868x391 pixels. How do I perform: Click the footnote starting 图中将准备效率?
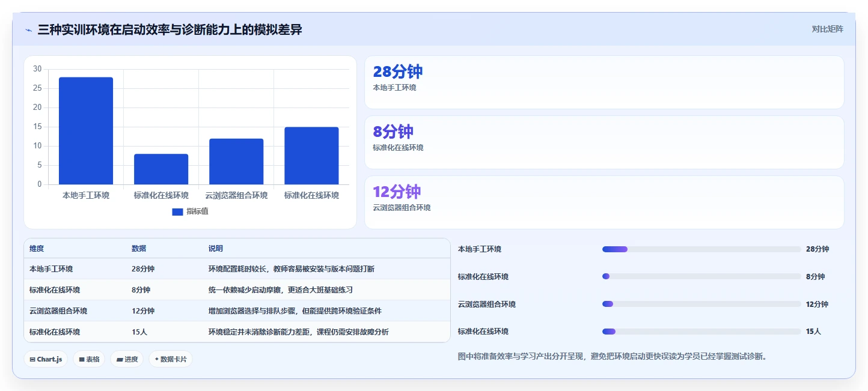pos(613,357)
